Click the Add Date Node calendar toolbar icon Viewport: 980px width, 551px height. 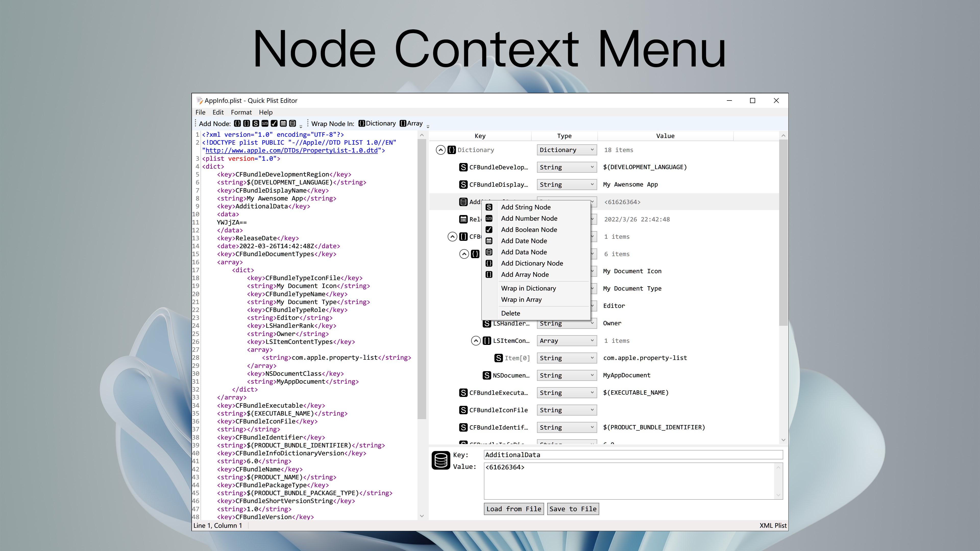pyautogui.click(x=283, y=123)
